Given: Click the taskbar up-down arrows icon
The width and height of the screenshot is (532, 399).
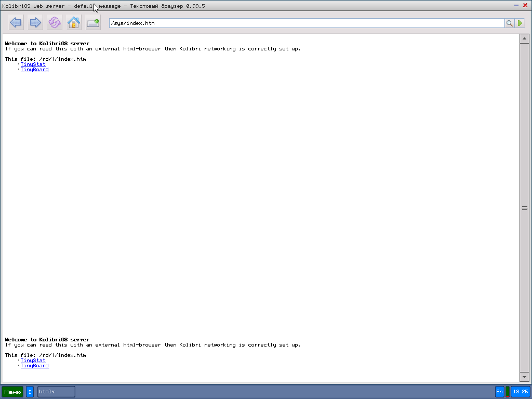Looking at the screenshot, I should pyautogui.click(x=30, y=392).
